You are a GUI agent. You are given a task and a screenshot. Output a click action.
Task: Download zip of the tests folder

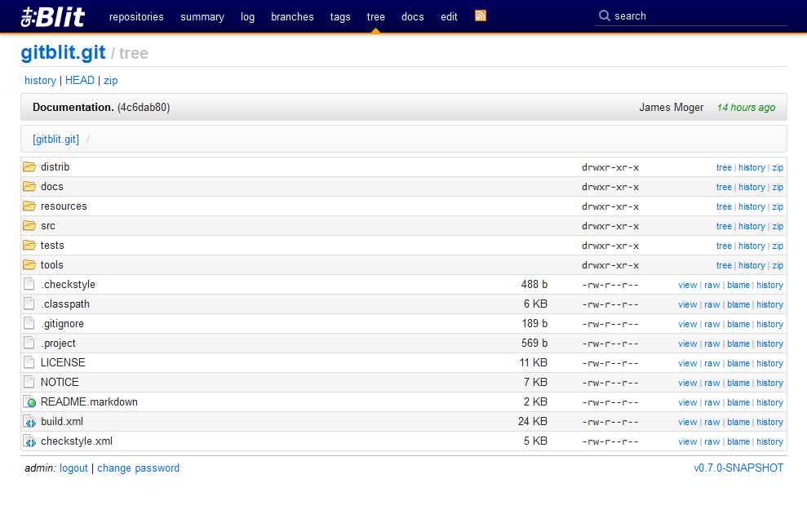click(778, 246)
